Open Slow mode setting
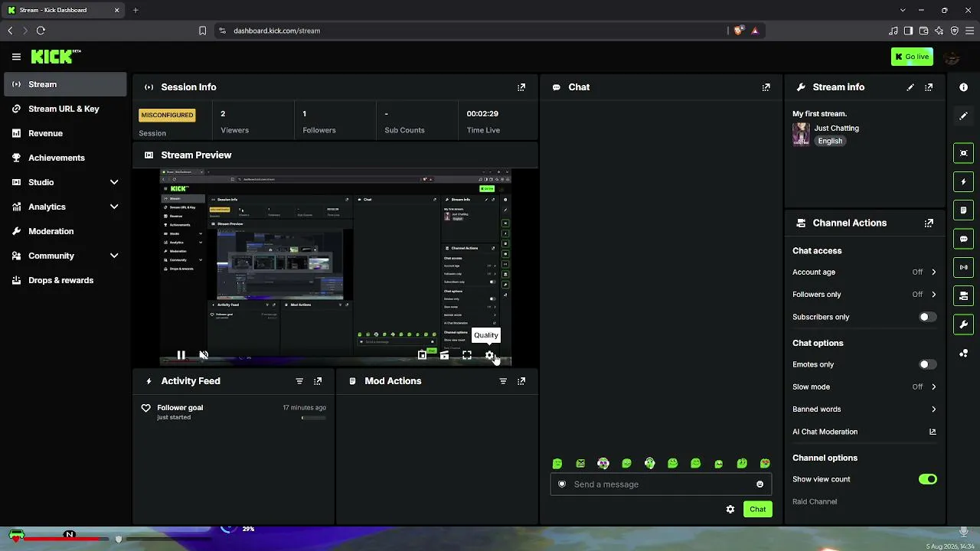 click(x=864, y=387)
